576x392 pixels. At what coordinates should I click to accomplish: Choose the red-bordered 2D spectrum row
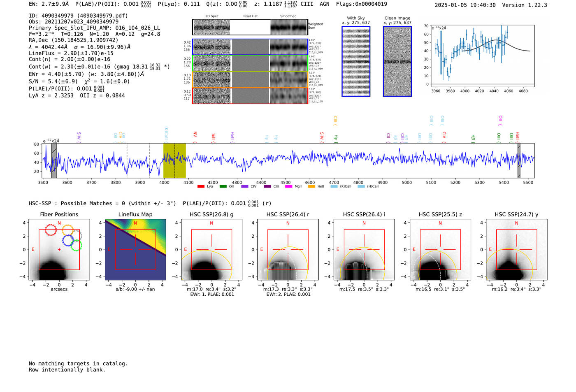click(250, 95)
